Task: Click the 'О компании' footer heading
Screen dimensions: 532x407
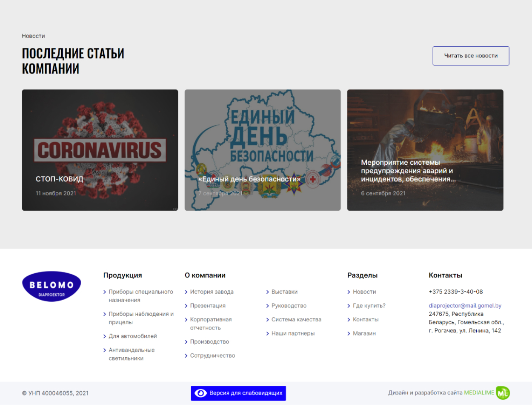Action: tap(205, 275)
